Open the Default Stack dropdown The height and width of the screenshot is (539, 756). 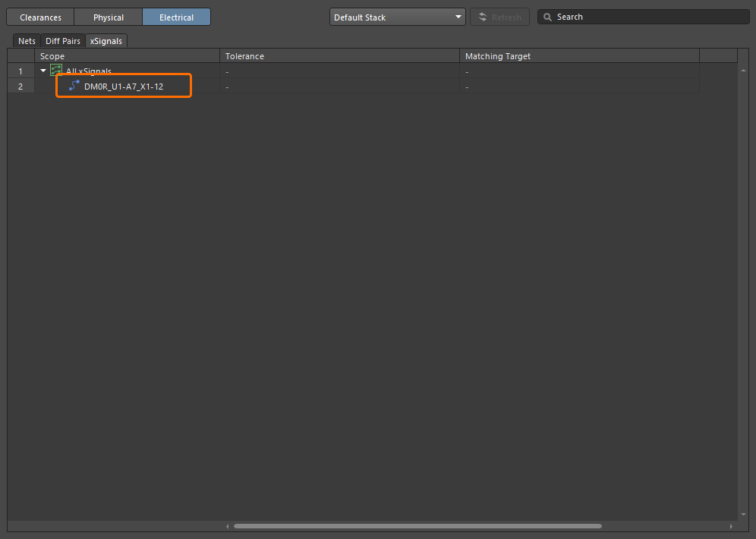tap(397, 17)
